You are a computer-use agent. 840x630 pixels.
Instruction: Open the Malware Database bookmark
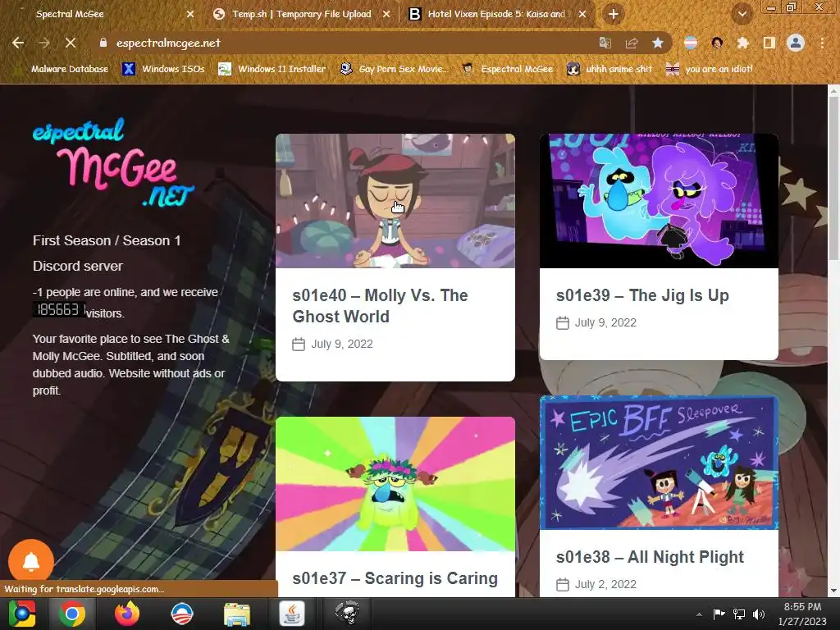pyautogui.click(x=62, y=69)
